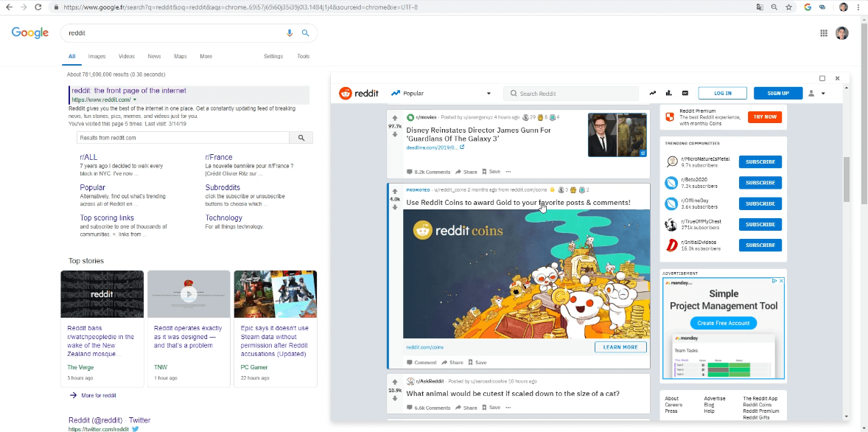868x432 pixels.
Task: Subscribe to r/Beto2020
Action: pos(760,183)
